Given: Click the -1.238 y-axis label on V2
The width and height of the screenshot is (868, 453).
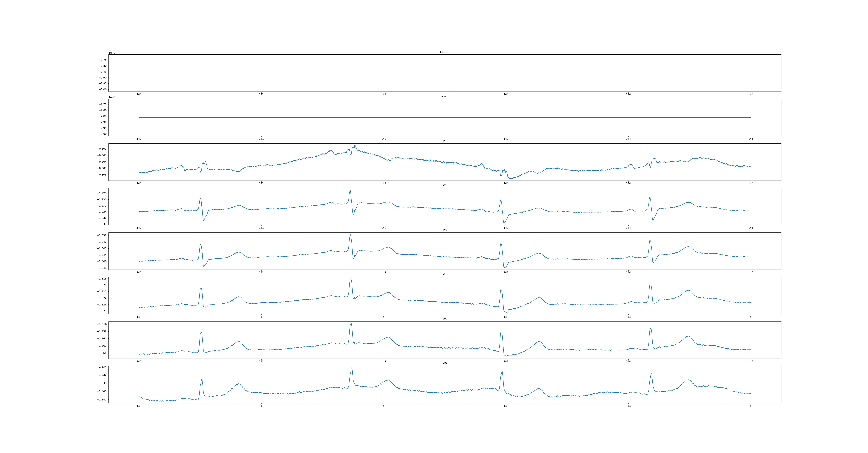Looking at the screenshot, I should point(102,224).
